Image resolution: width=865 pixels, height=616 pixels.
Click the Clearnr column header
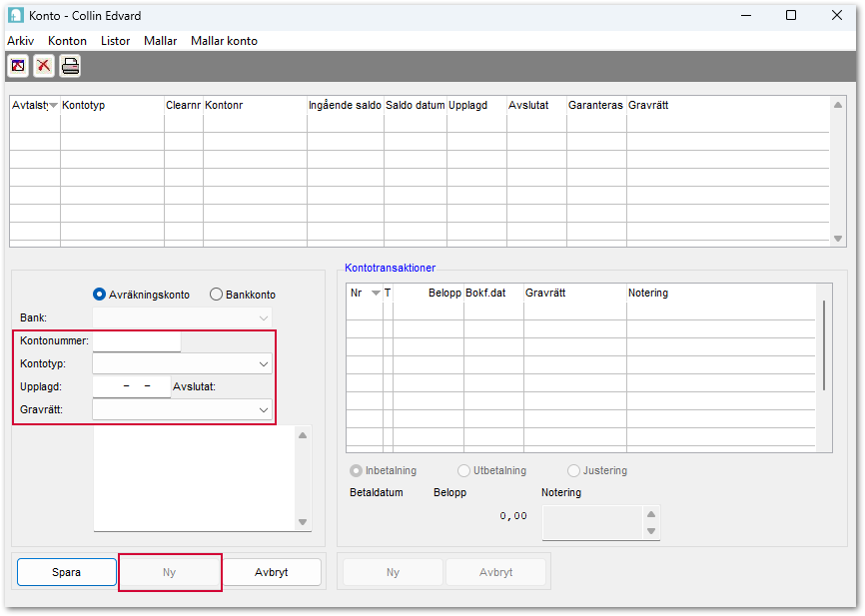click(184, 106)
